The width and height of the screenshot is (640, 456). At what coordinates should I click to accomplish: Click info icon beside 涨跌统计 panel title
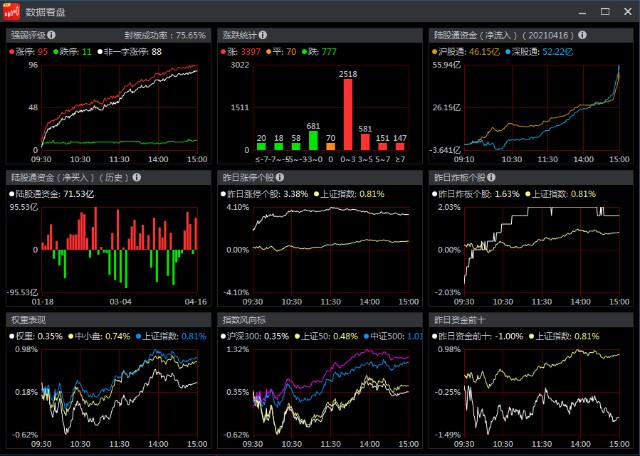pyautogui.click(x=265, y=35)
